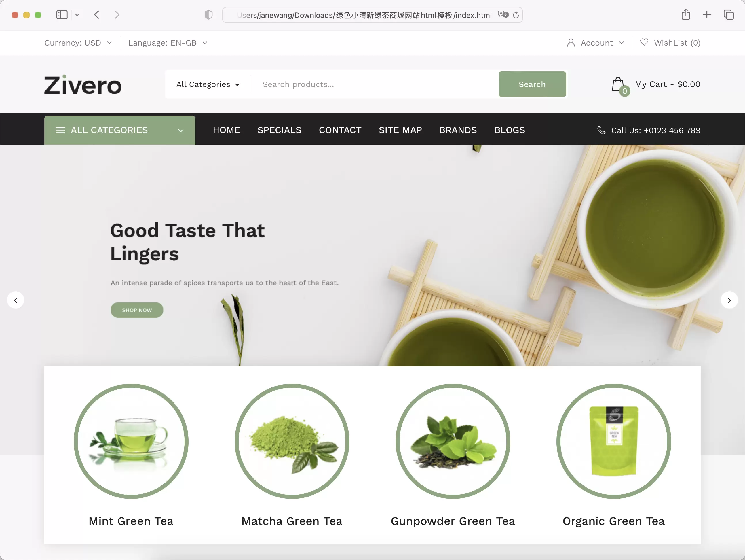Click the ALL CATEGORIES hamburger menu icon
This screenshot has width=745, height=560.
pyautogui.click(x=60, y=130)
